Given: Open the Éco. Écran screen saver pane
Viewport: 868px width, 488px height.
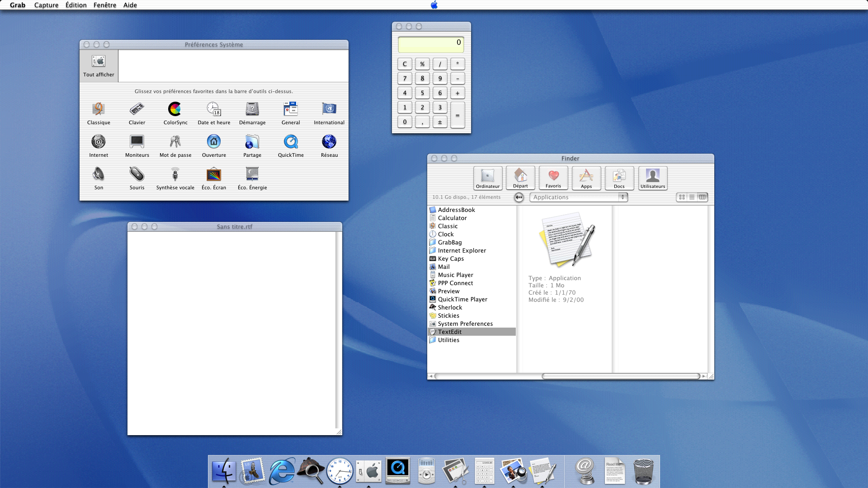Looking at the screenshot, I should pos(214,178).
